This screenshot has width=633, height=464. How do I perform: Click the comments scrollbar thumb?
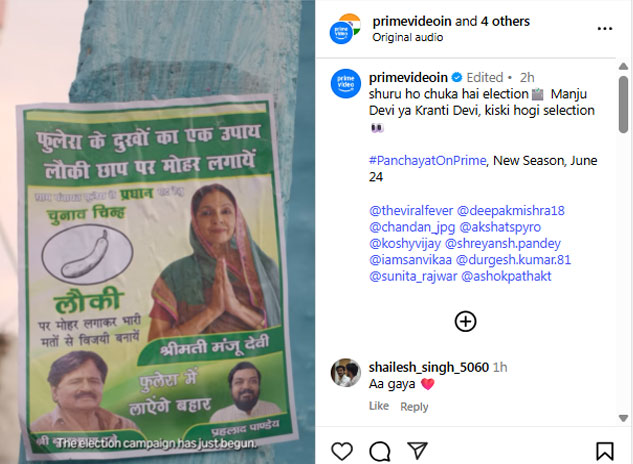pyautogui.click(x=623, y=105)
